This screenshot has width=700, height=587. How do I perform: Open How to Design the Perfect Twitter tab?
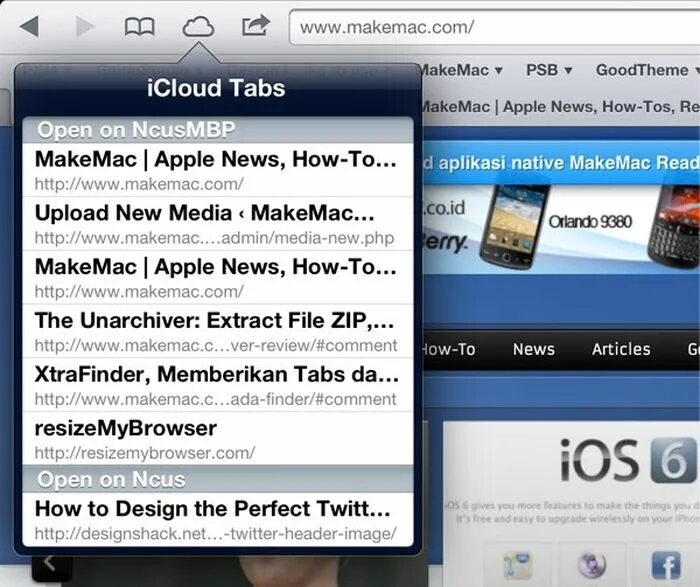click(x=218, y=519)
